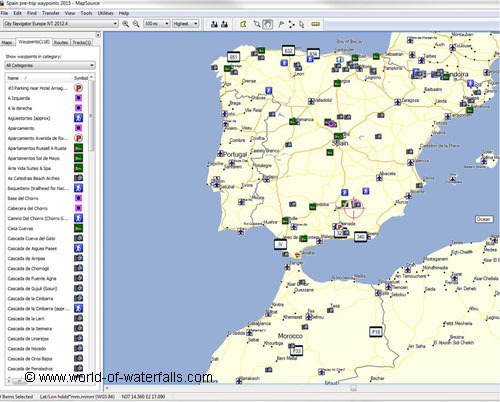Viewport: 500px width, 402px height.
Task: Select the Zoom rectangle tool
Action: (x=257, y=24)
